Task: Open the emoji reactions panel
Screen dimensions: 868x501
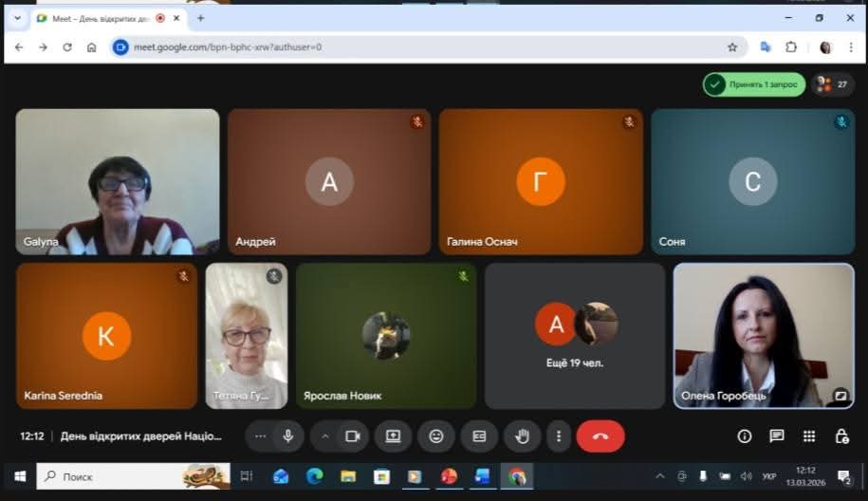Action: coord(436,436)
